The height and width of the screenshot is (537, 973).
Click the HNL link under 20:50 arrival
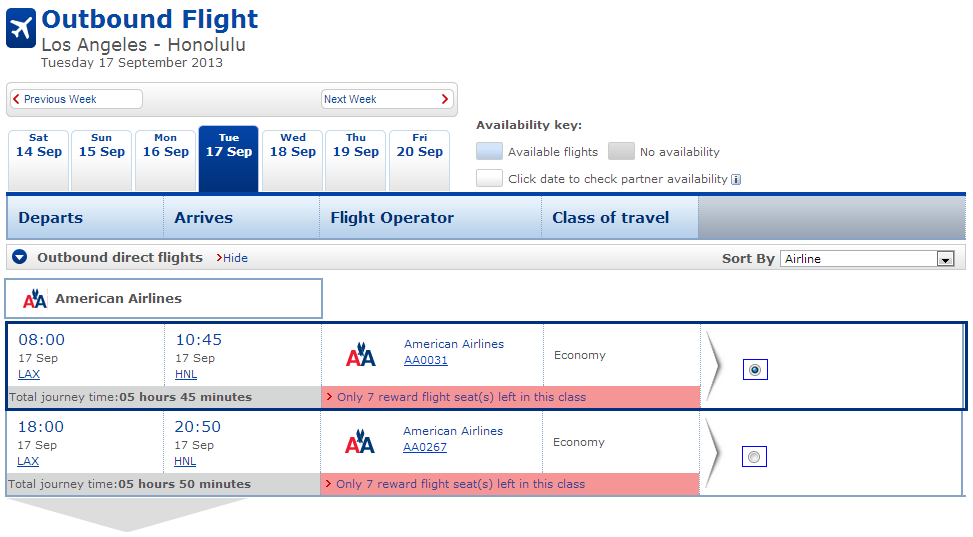(185, 461)
